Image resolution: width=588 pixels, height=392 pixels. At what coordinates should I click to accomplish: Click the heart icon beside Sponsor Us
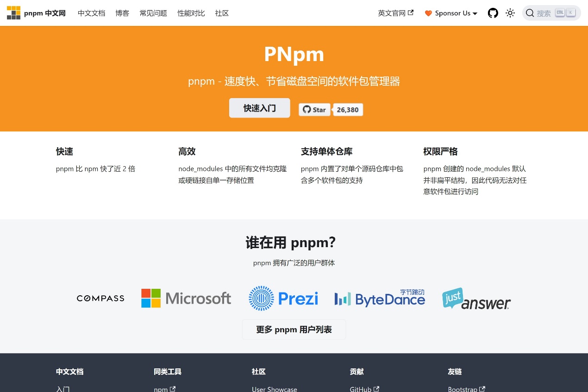428,13
